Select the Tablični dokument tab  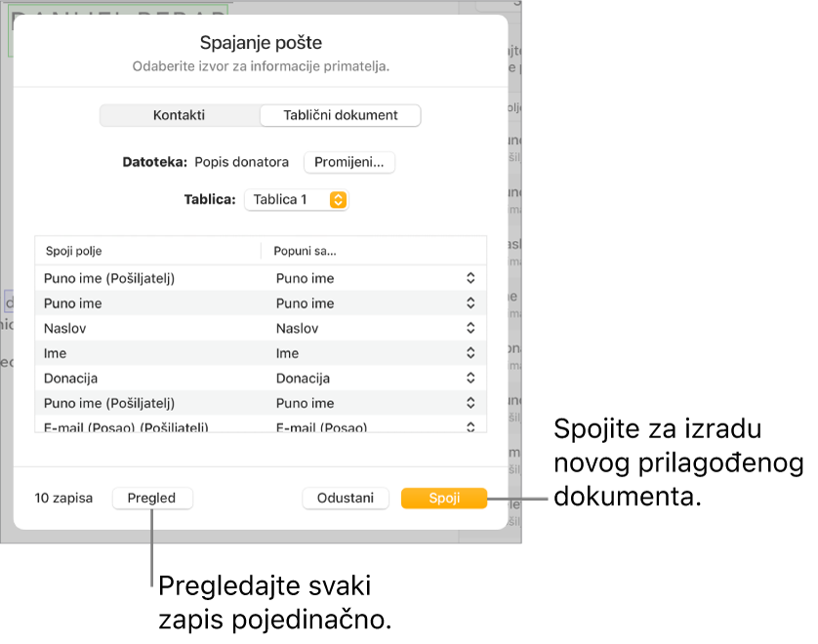340,115
